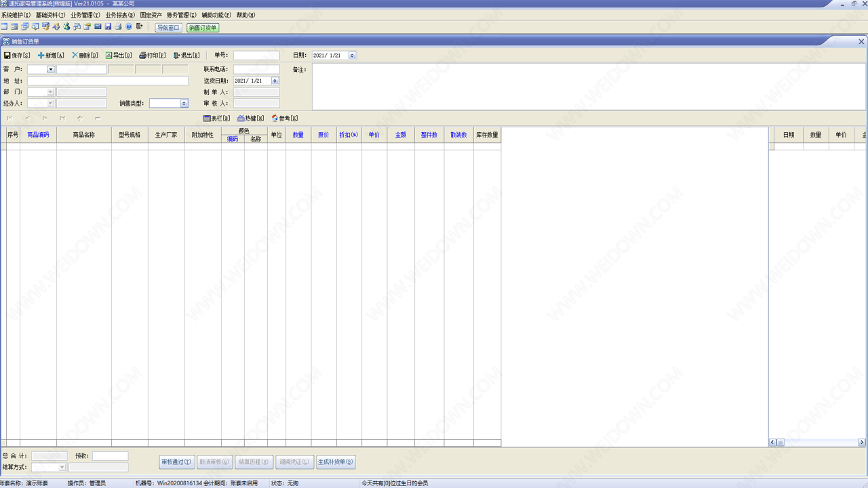Open the 日期 date picker dropdown
The image size is (868, 488).
tap(353, 56)
